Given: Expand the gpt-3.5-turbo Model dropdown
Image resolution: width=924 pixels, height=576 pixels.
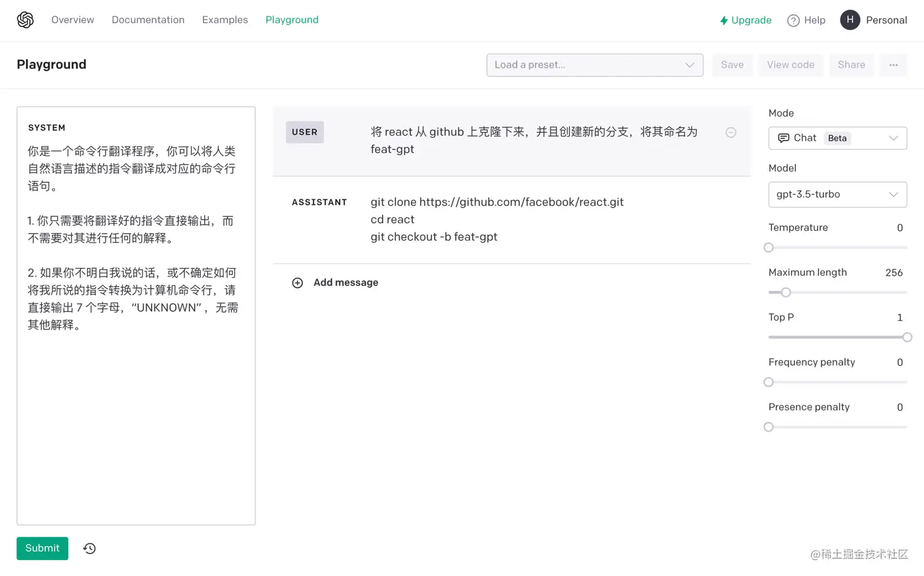Looking at the screenshot, I should click(837, 194).
